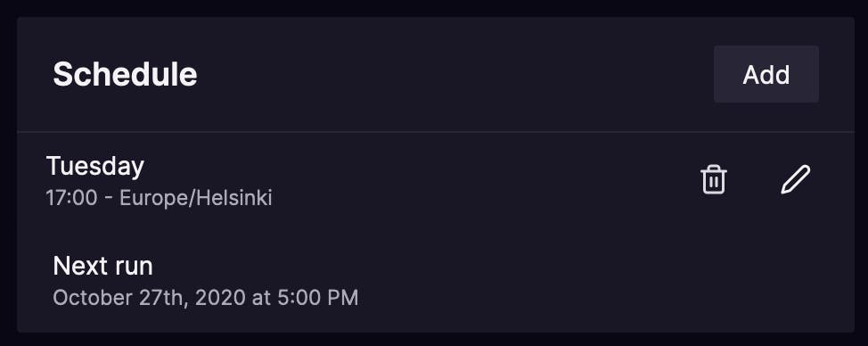Click the Tuesday day label

pyautogui.click(x=95, y=166)
